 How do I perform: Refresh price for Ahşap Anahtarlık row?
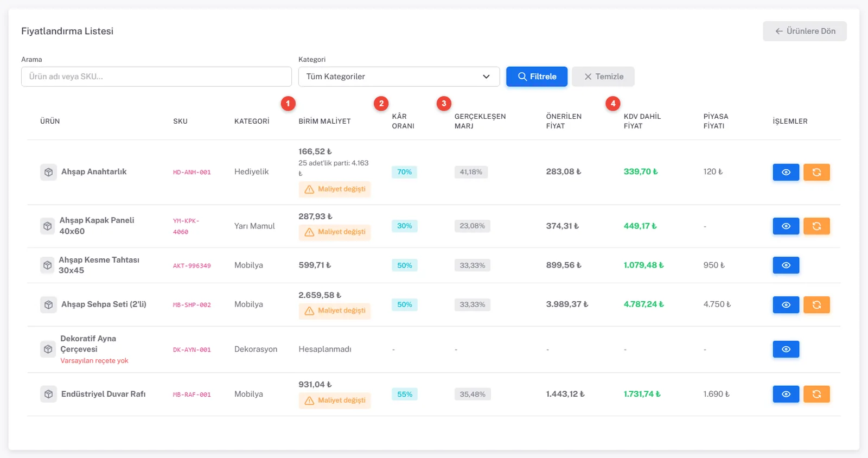click(x=816, y=172)
